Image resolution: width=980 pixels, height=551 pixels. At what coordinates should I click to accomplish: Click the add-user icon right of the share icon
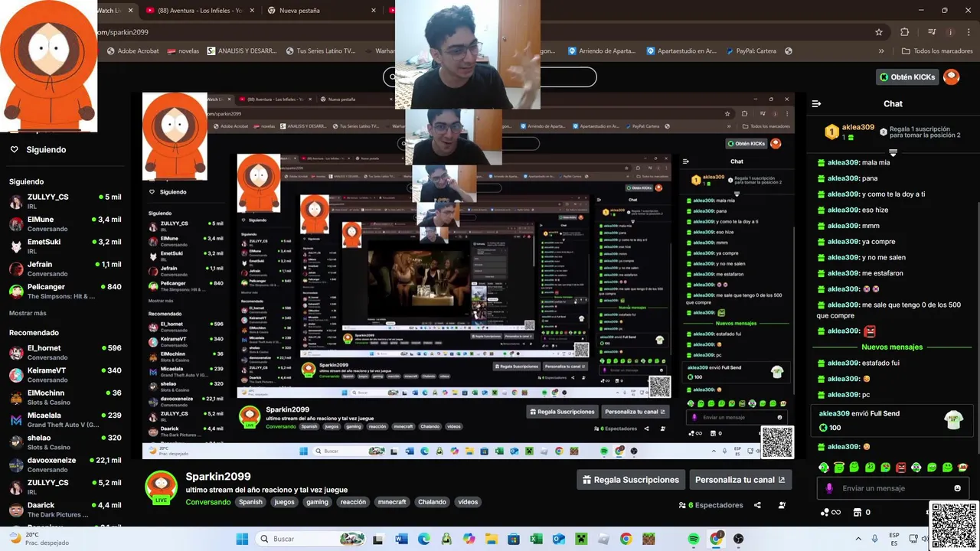click(782, 505)
